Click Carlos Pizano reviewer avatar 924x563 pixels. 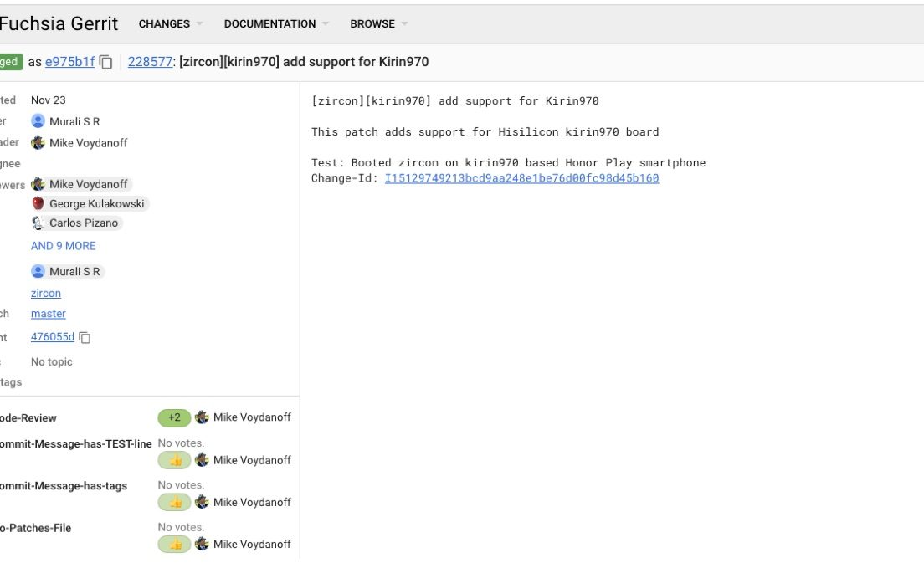38,223
